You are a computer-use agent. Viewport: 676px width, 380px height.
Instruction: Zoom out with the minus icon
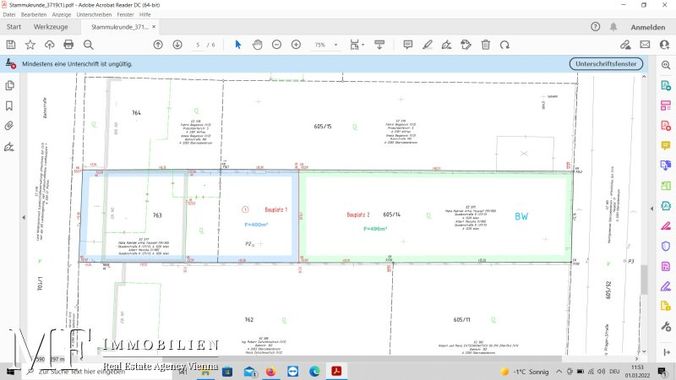pos(277,44)
